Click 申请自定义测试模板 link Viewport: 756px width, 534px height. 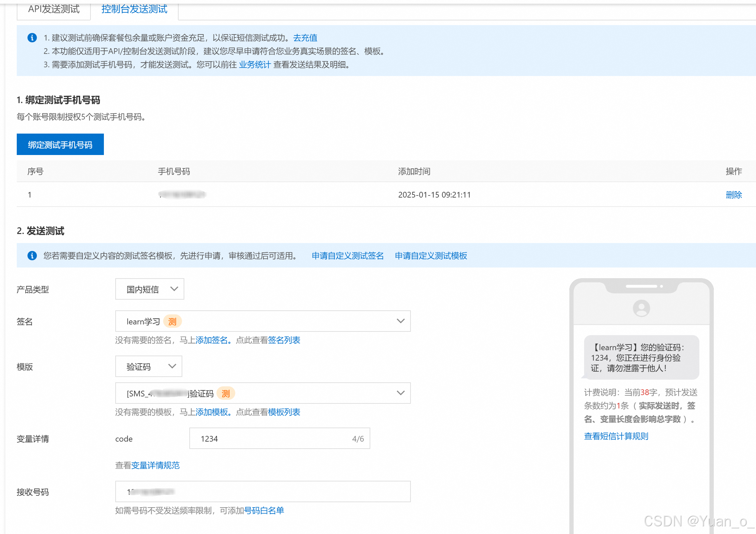(431, 256)
